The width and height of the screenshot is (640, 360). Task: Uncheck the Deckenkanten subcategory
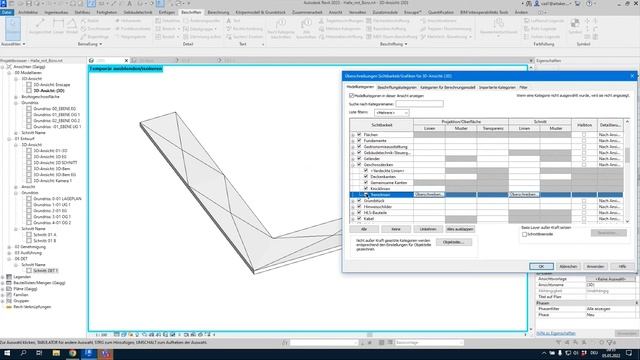(x=366, y=176)
